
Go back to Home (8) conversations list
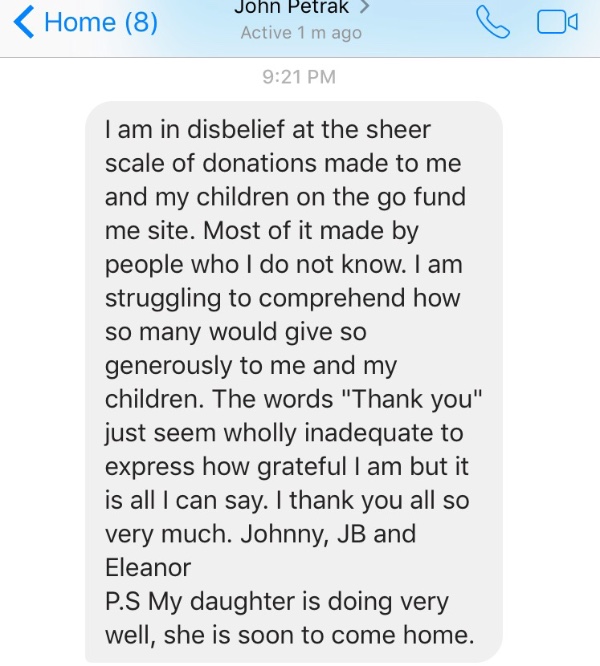coord(86,22)
